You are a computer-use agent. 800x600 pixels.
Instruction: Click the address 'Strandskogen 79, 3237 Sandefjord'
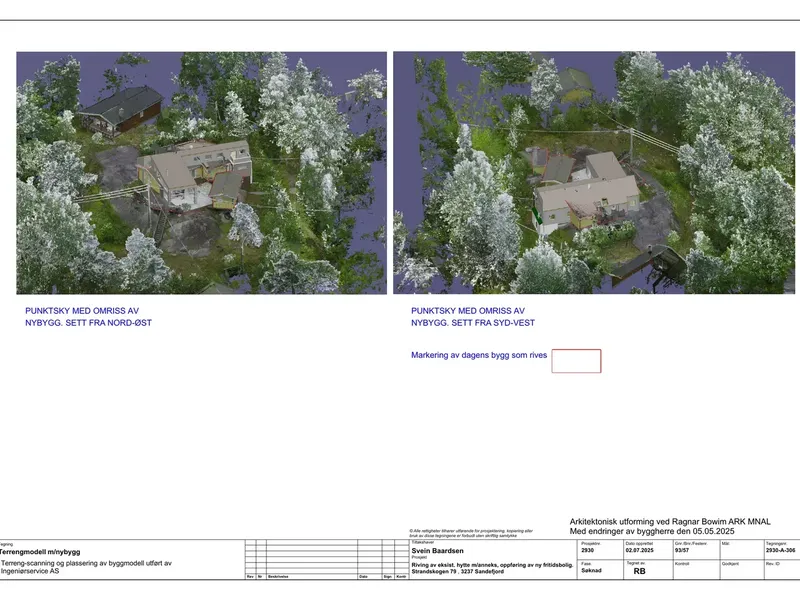click(x=458, y=571)
